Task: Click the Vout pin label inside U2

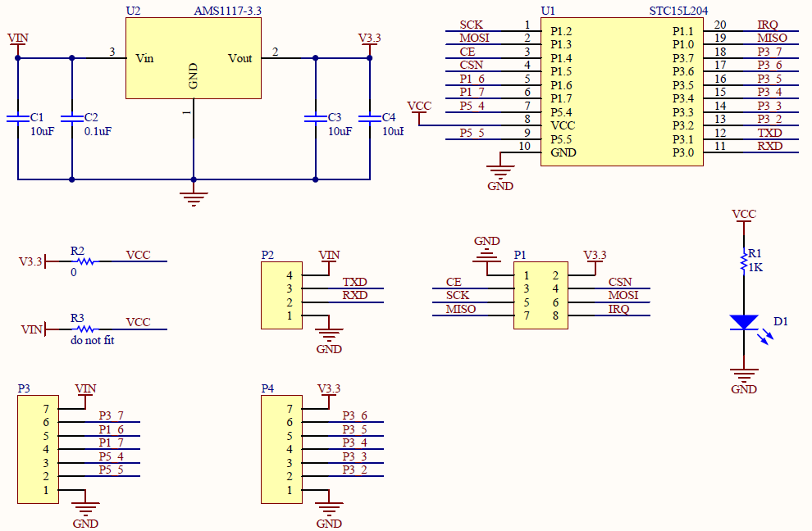Action: [239, 58]
